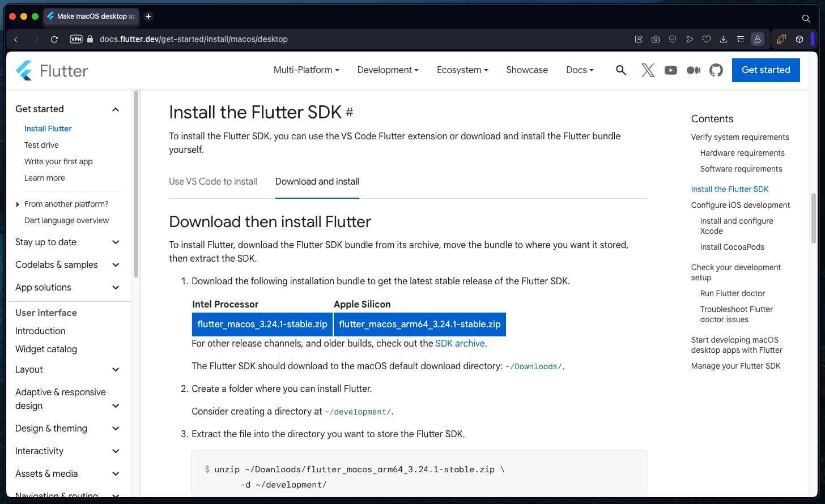Click the heart bookmark icon in toolbar
Image resolution: width=825 pixels, height=504 pixels.
(x=707, y=39)
